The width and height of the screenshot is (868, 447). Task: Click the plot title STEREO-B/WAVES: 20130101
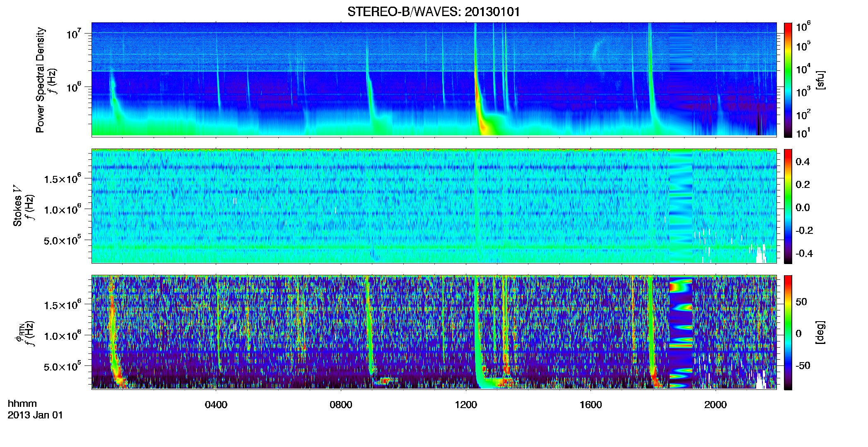coord(434,12)
